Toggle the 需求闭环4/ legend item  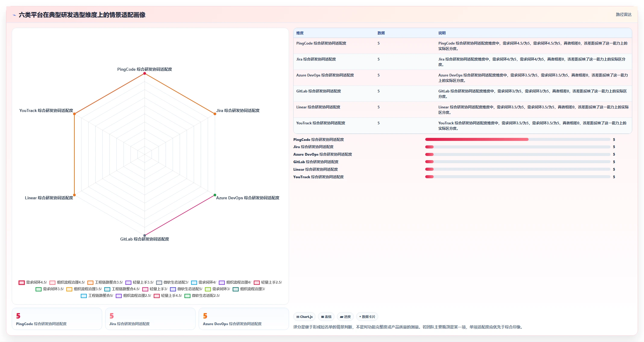click(203, 282)
